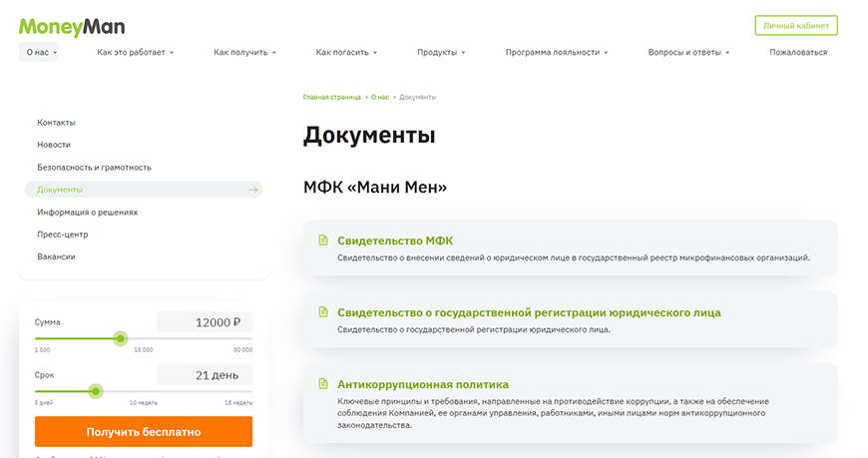Open Новости in the sidebar

pyautogui.click(x=54, y=145)
